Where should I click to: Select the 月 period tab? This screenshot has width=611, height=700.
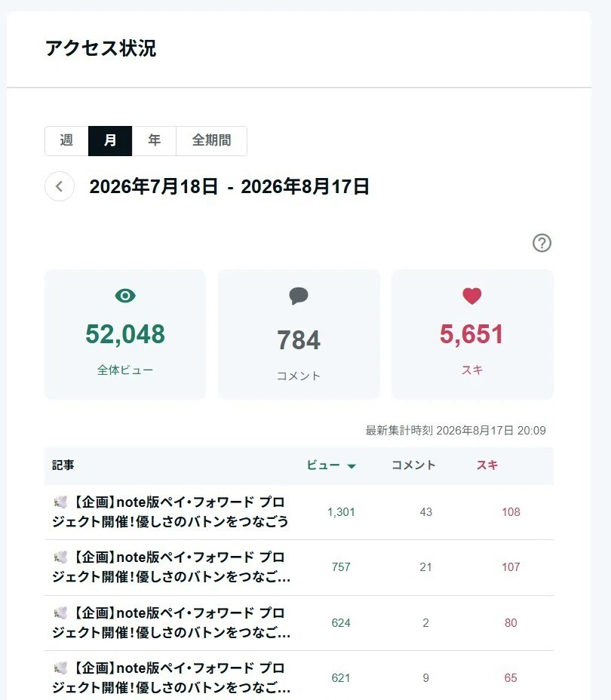(x=110, y=141)
